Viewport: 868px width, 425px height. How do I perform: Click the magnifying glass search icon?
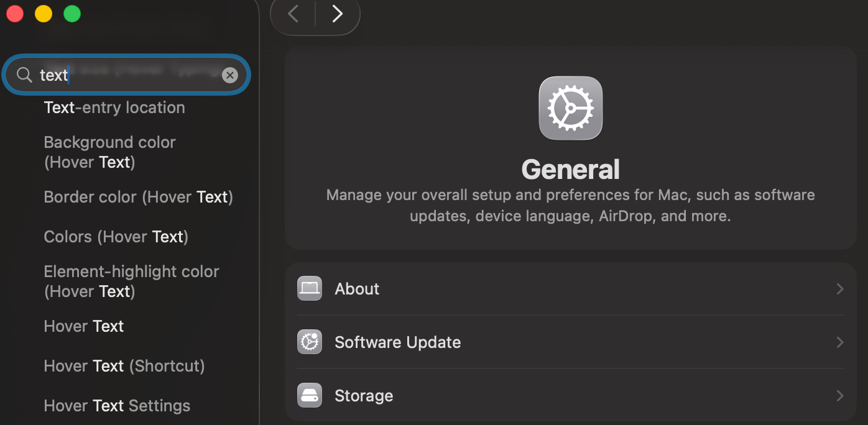(24, 75)
